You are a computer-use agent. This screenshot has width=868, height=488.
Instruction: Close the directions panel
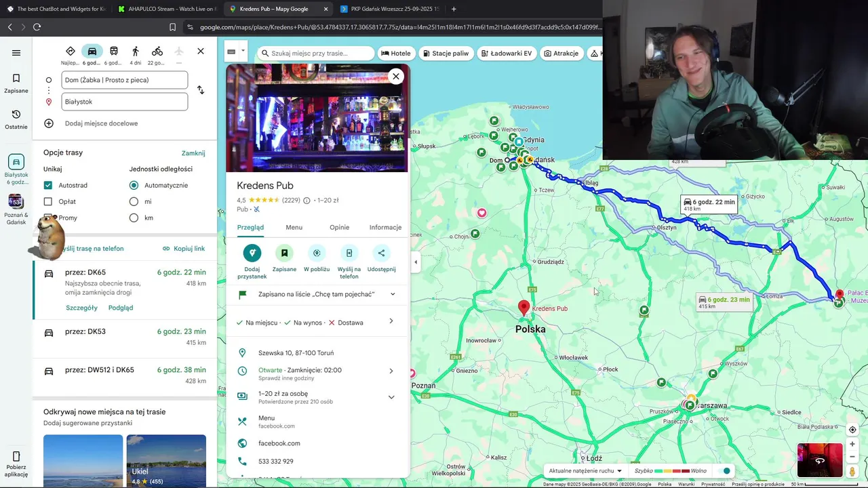point(201,52)
